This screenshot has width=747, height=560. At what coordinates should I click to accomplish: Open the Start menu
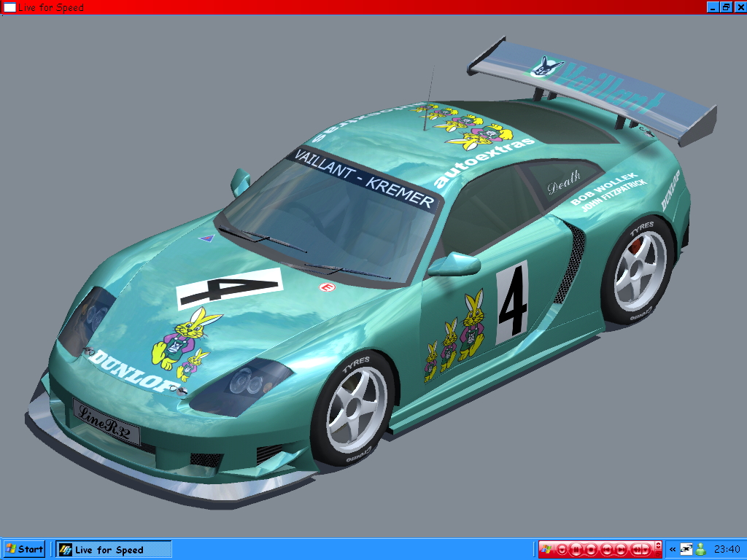pyautogui.click(x=24, y=550)
